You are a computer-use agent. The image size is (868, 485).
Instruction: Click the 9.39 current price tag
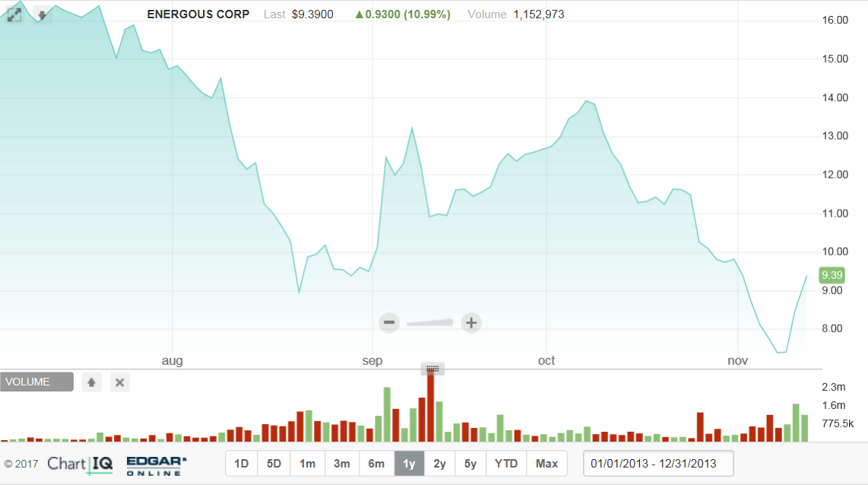(832, 275)
